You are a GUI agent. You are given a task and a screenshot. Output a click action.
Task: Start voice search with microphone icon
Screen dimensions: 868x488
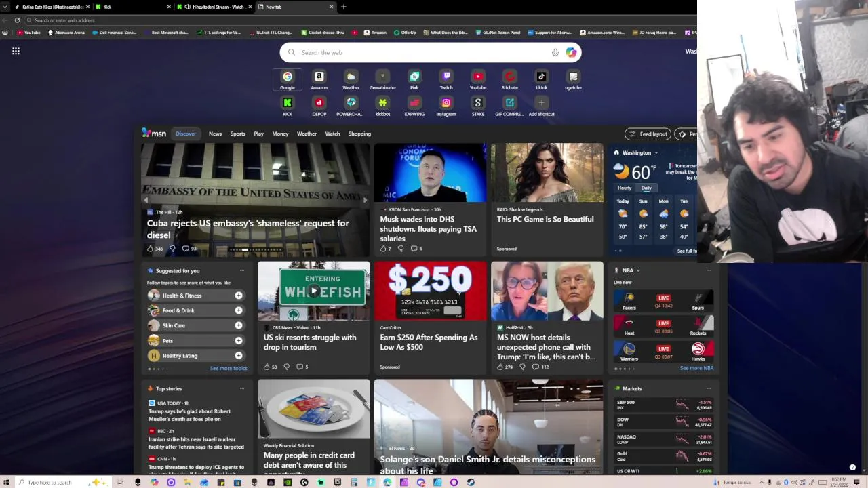click(x=555, y=52)
